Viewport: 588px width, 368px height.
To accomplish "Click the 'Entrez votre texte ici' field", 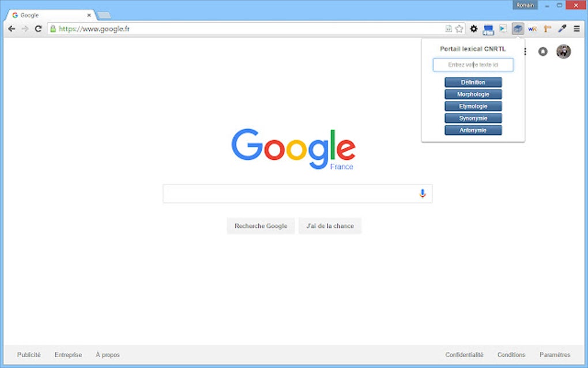I will (473, 65).
